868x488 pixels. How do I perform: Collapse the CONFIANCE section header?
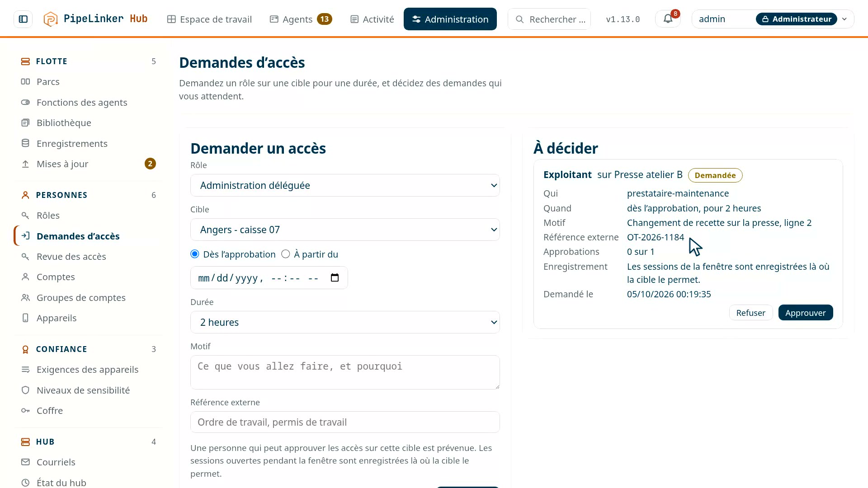(x=89, y=349)
